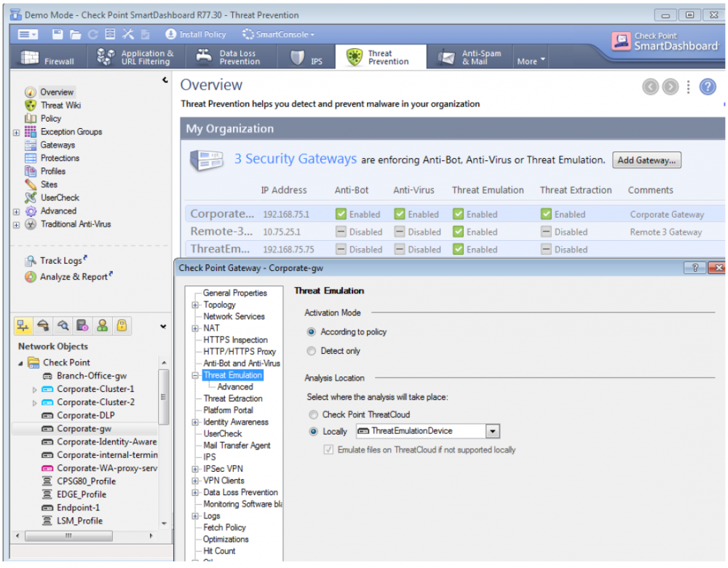Switch to the Firewall tab
The height and width of the screenshot is (568, 728).
pos(50,58)
